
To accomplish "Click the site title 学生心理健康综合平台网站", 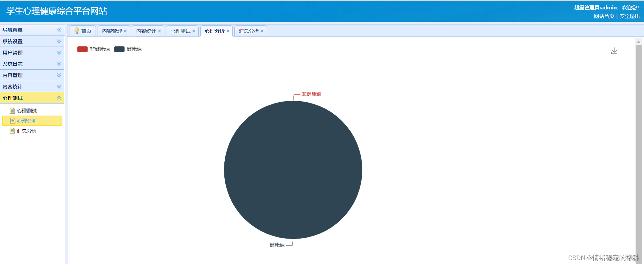I will (x=57, y=11).
